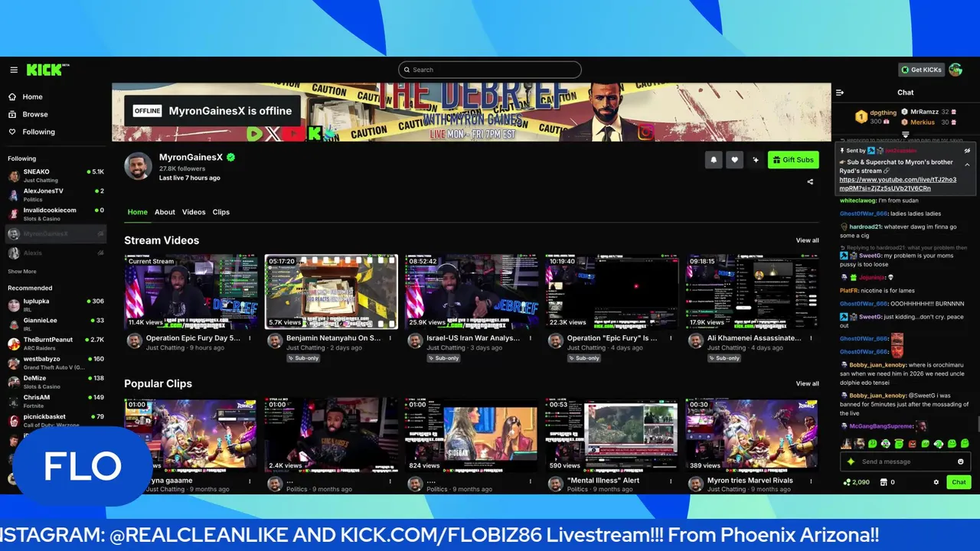Click dpgthing top gifter name

tap(883, 112)
